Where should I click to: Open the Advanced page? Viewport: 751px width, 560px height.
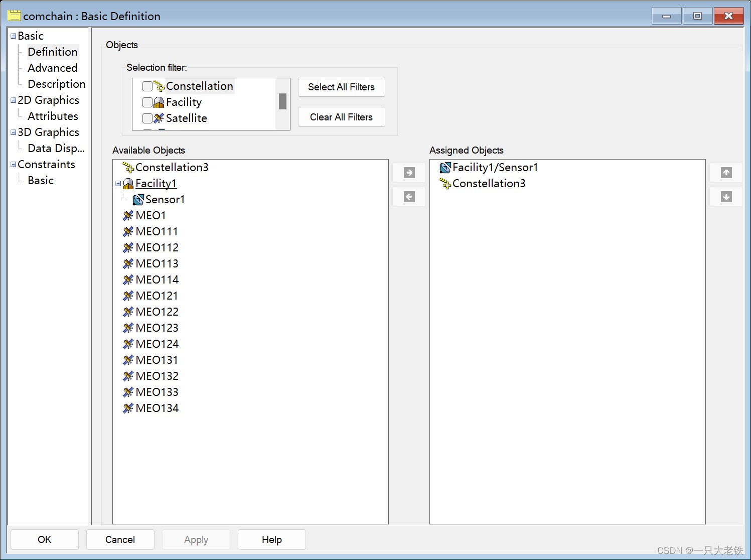(53, 68)
